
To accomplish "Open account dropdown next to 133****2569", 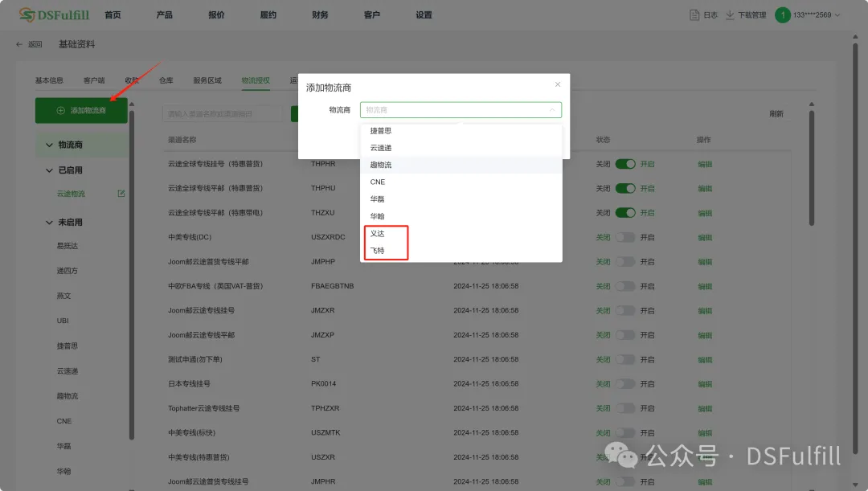I will click(837, 15).
